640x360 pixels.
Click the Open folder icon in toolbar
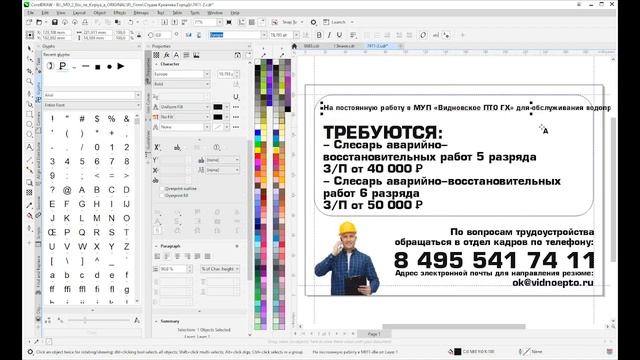[40, 22]
